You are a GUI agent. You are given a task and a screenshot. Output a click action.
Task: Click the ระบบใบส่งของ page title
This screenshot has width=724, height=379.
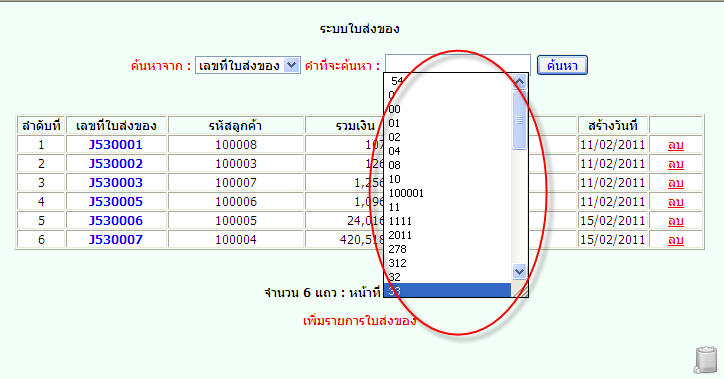click(x=359, y=29)
